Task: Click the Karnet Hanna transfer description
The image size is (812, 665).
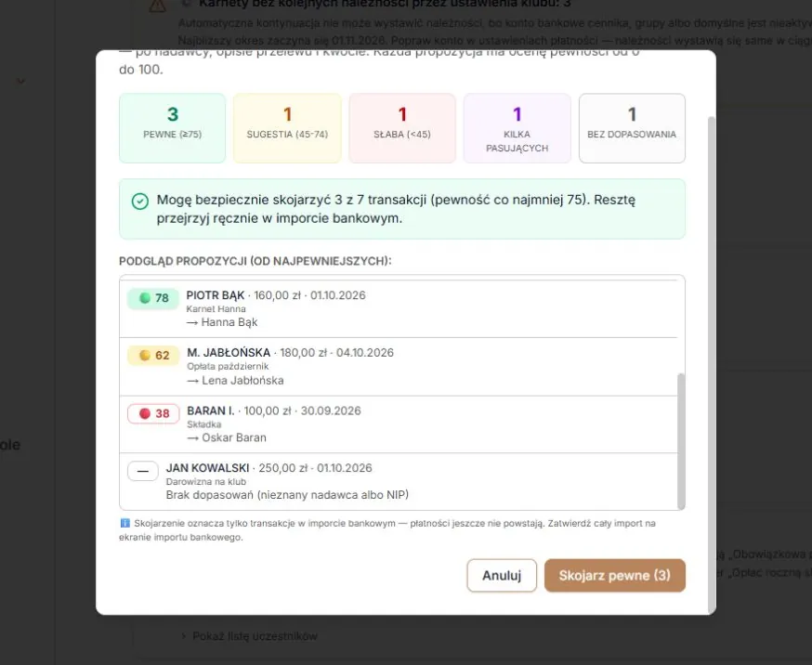Action: pos(216,309)
